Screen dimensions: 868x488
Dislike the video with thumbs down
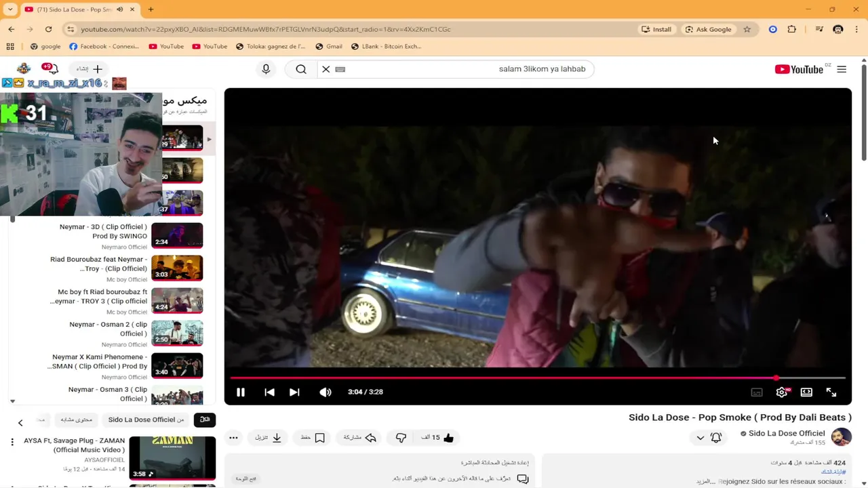[x=401, y=438]
